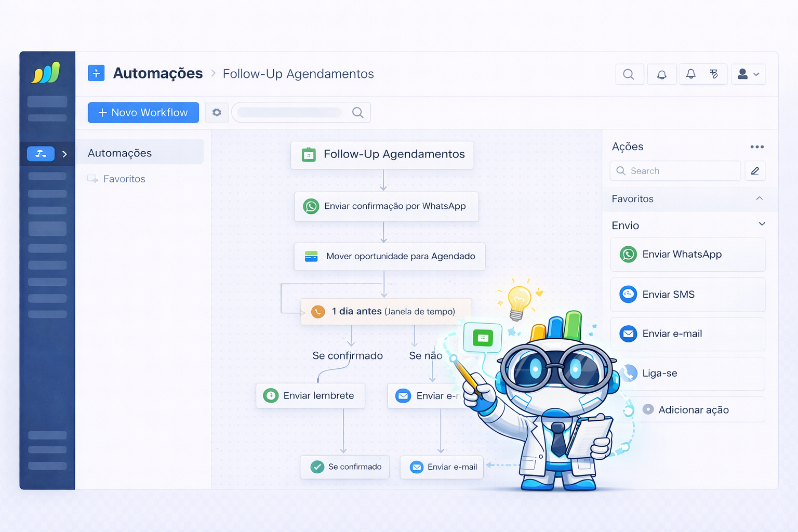The image size is (798, 532).
Task: Click the calendar icon on Follow-Up Agendamentos node
Action: pyautogui.click(x=309, y=154)
